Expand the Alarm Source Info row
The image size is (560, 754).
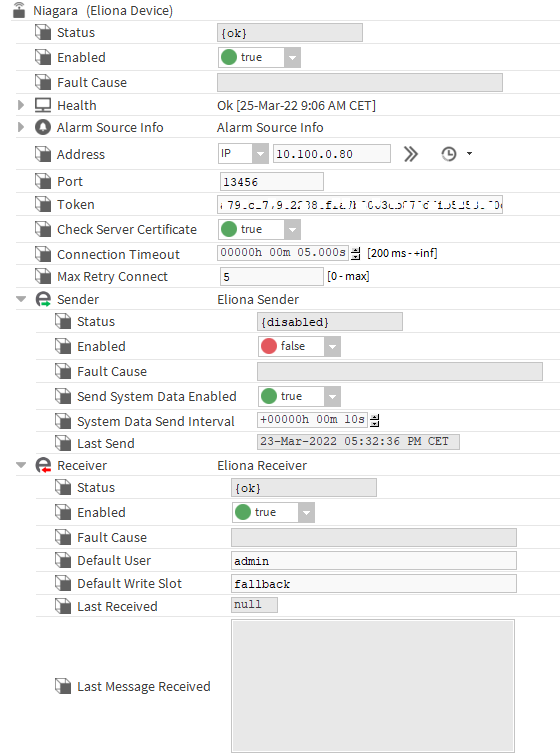21,127
